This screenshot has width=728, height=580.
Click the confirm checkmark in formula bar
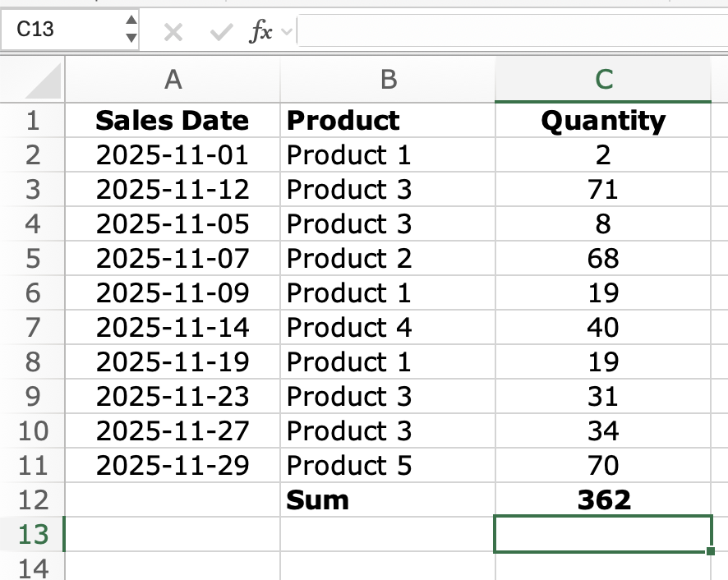[220, 32]
